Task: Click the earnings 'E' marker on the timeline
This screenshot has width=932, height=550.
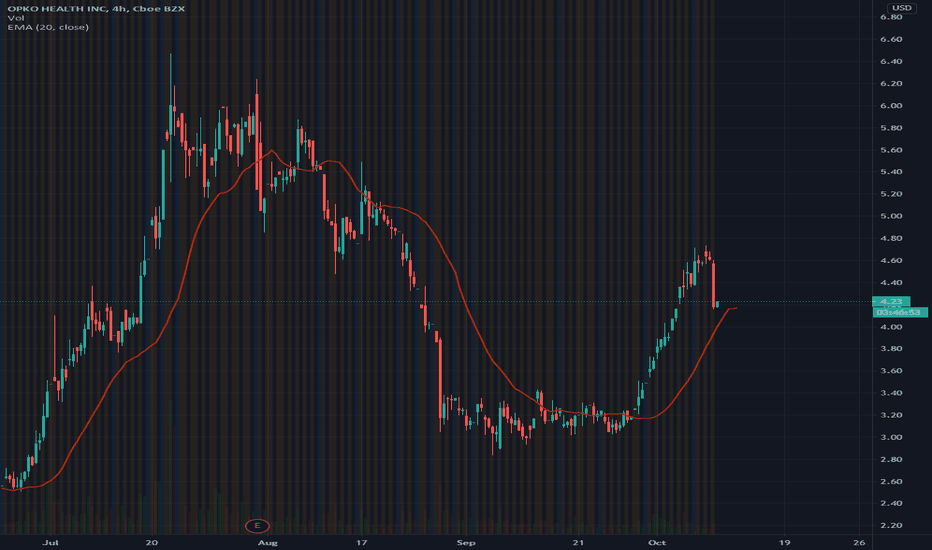Action: 257,526
